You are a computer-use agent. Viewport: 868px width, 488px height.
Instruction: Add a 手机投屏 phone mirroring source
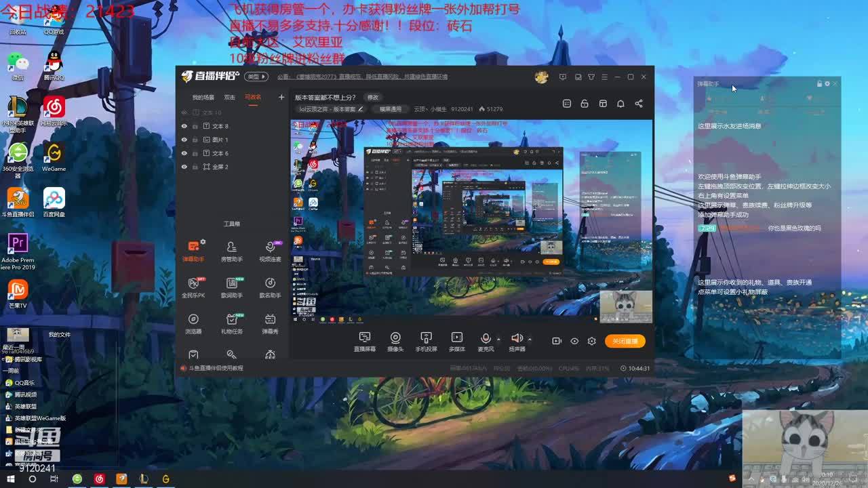pos(426,341)
